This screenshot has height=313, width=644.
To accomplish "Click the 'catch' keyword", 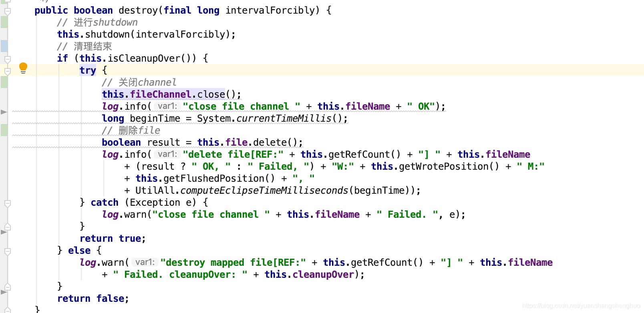I will tap(105, 203).
